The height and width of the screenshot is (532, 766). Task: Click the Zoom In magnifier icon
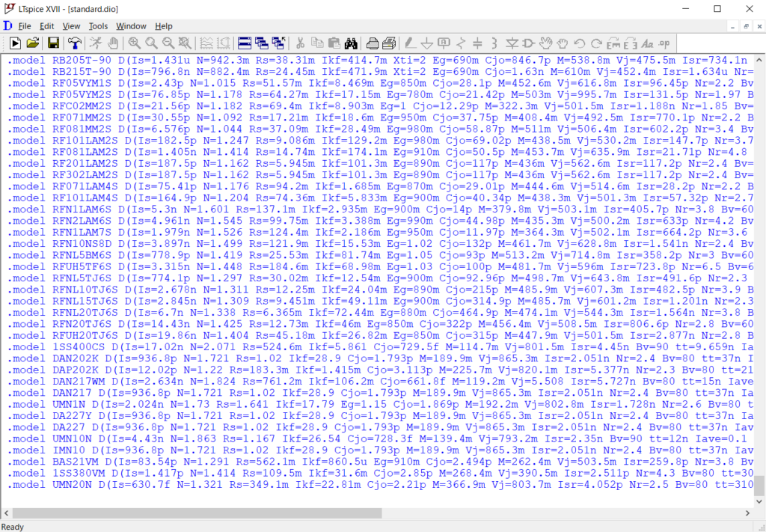(135, 43)
